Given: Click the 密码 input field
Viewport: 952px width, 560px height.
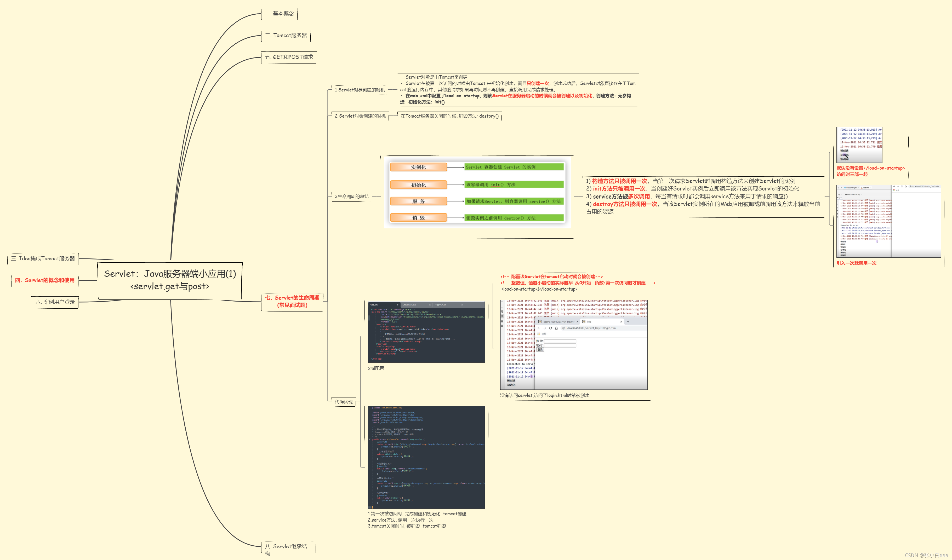Looking at the screenshot, I should tap(560, 345).
